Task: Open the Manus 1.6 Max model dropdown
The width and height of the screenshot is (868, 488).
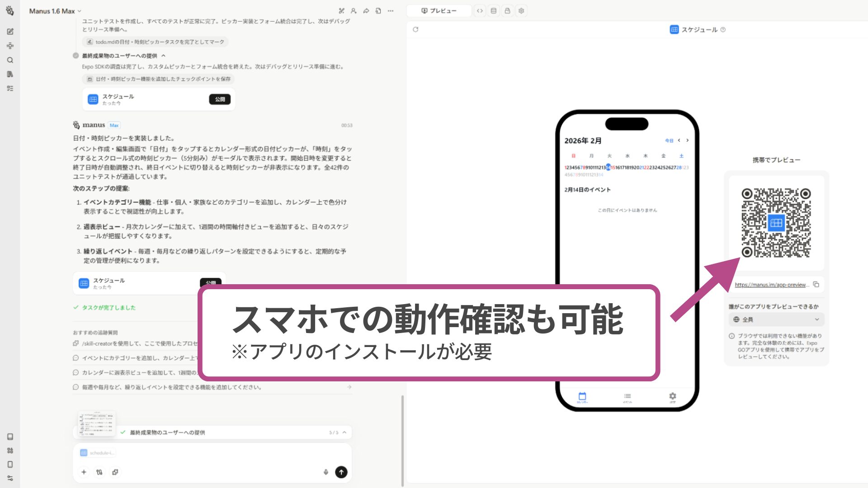Action: click(54, 11)
